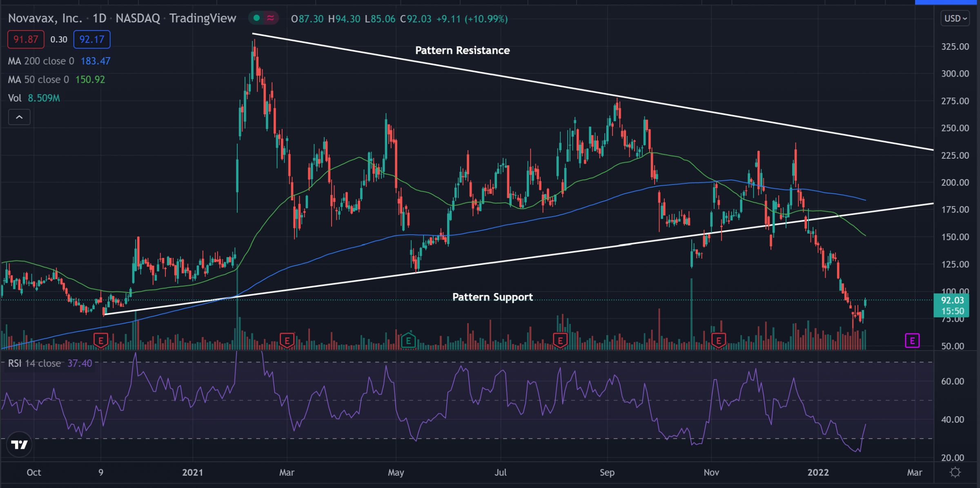The image size is (980, 488).
Task: Click the pink approximate-data indicator icon
Action: 271,18
